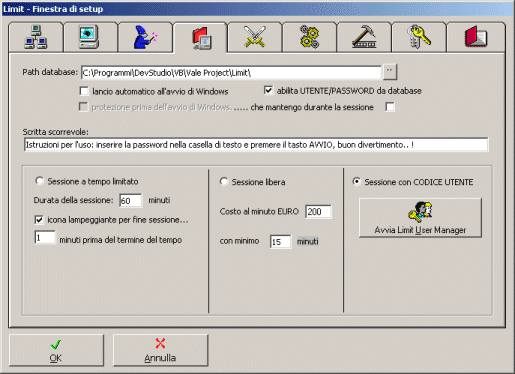515x374 pixels.
Task: Switch to the yellow gears tab
Action: 309,37
